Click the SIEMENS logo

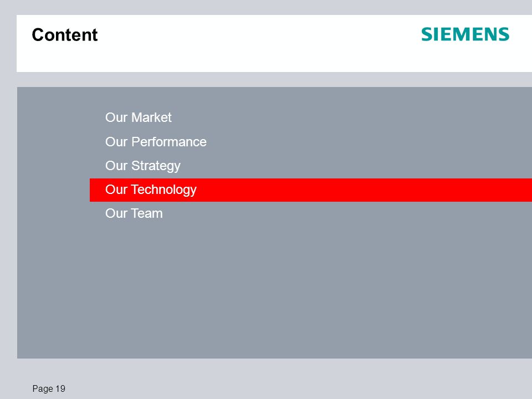coord(465,34)
